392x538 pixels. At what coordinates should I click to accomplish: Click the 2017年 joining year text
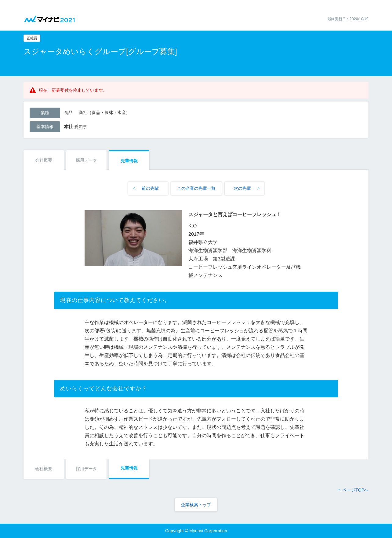(x=196, y=234)
